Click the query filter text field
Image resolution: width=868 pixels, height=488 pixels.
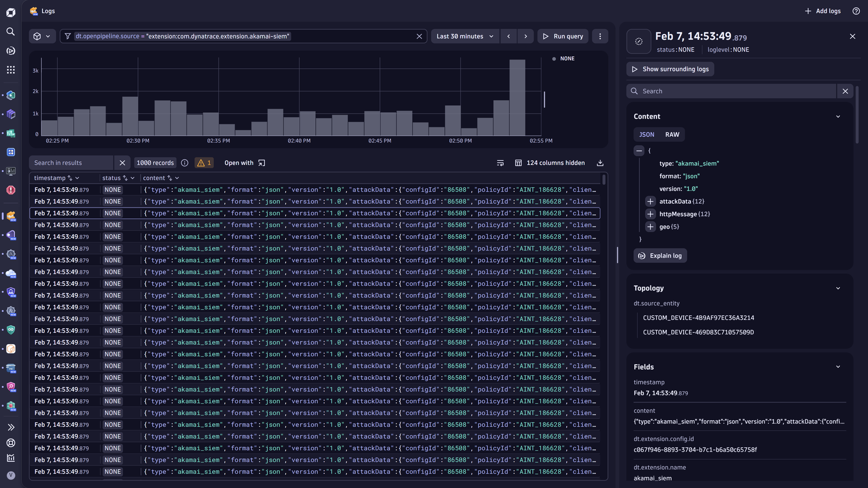coord(244,36)
